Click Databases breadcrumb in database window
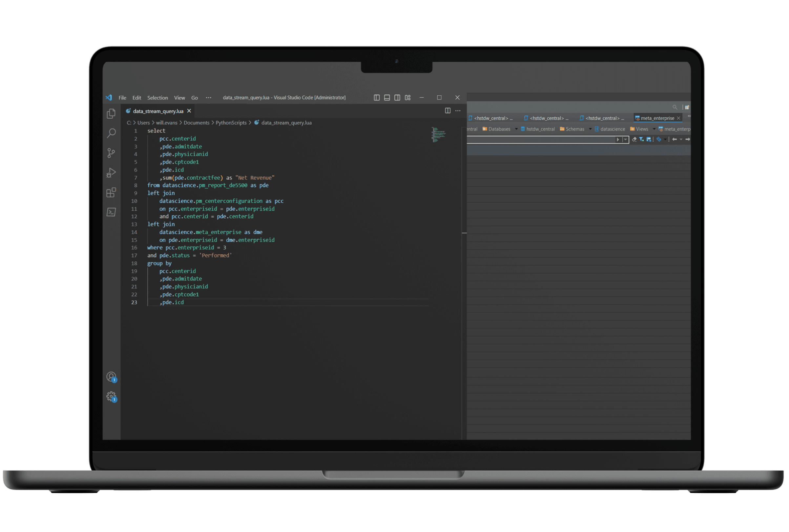This screenshot has height=532, width=789. 496,129
